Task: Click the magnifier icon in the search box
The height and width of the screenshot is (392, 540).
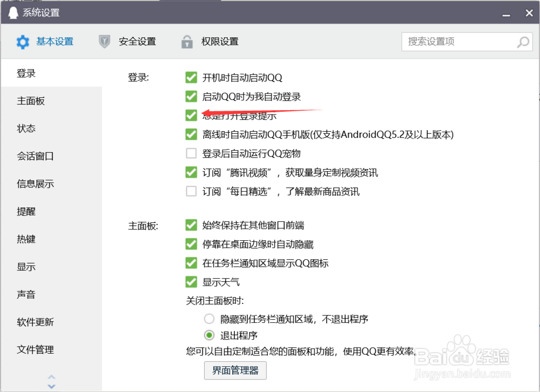Action: pyautogui.click(x=522, y=42)
